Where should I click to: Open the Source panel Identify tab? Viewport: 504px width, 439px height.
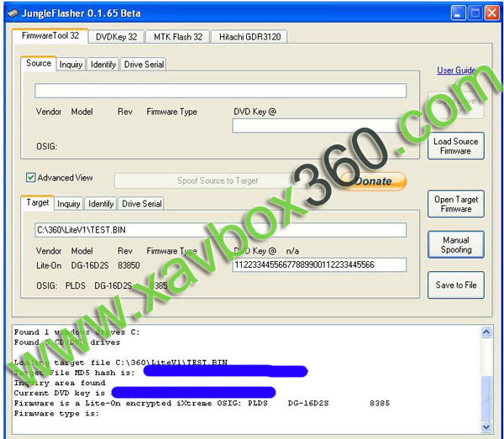click(x=102, y=65)
